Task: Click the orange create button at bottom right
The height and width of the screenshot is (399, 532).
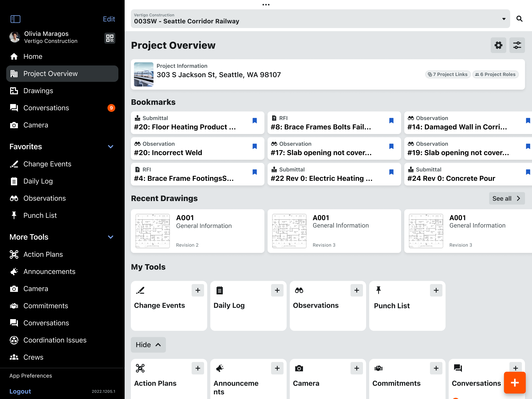Action: coord(515,383)
